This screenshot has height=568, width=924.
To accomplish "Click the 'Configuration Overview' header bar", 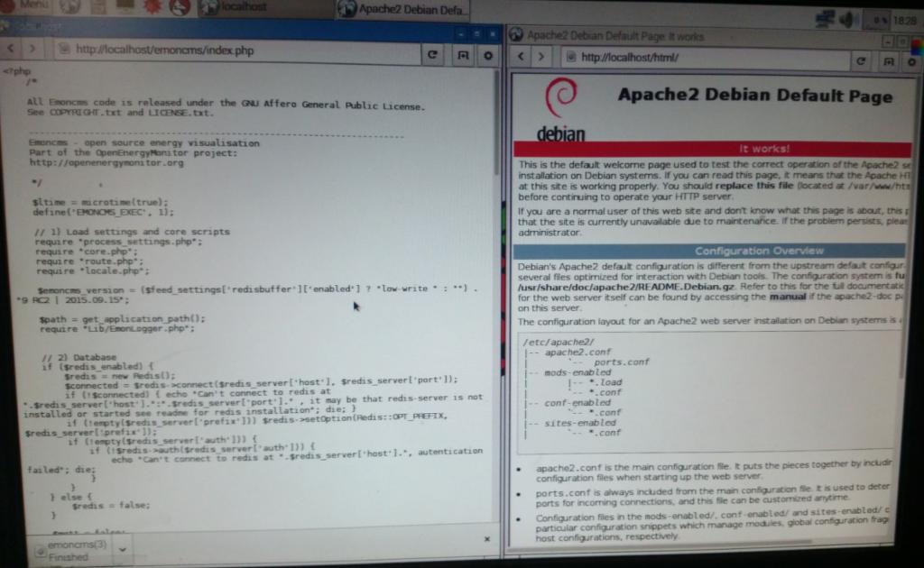I will point(710,251).
